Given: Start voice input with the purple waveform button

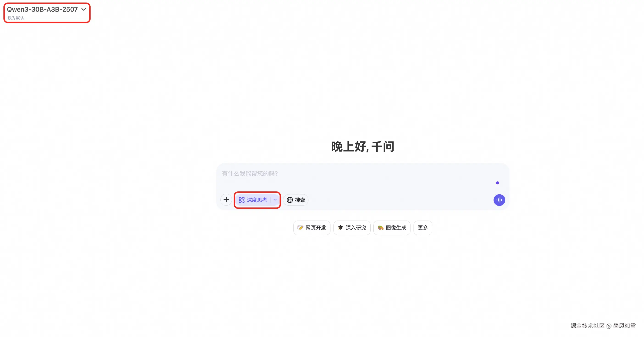Looking at the screenshot, I should [499, 200].
